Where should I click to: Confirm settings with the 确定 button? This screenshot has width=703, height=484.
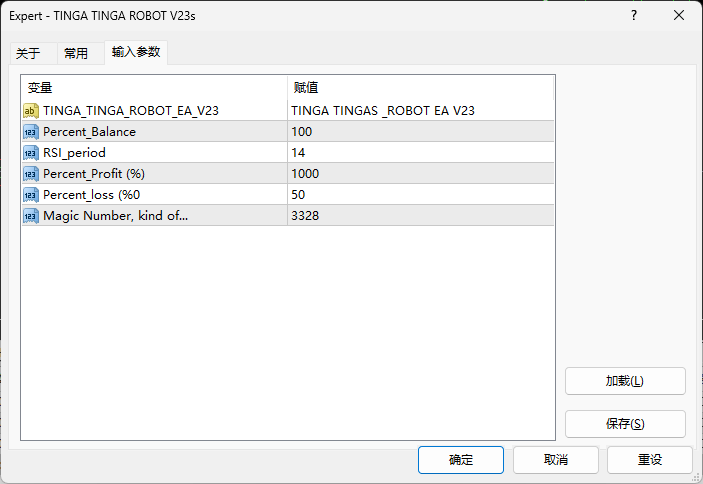click(461, 460)
